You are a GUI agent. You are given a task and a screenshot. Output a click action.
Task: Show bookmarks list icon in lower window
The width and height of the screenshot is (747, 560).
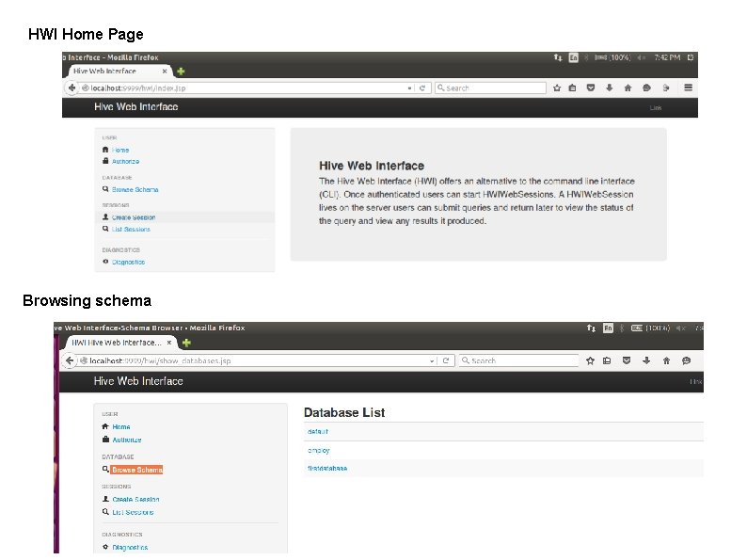(607, 360)
